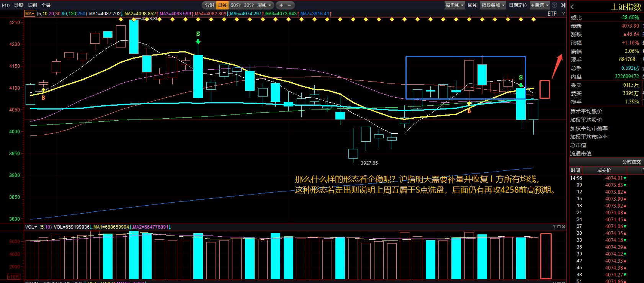
Task: Open the 指数叠加 index overlay dropdown
Action: point(493,5)
